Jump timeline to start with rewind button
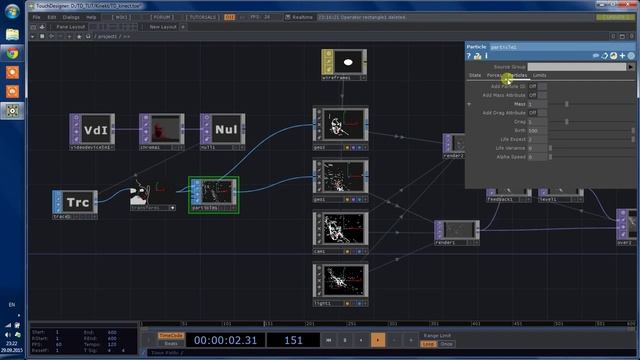The image size is (640, 360). point(329,340)
